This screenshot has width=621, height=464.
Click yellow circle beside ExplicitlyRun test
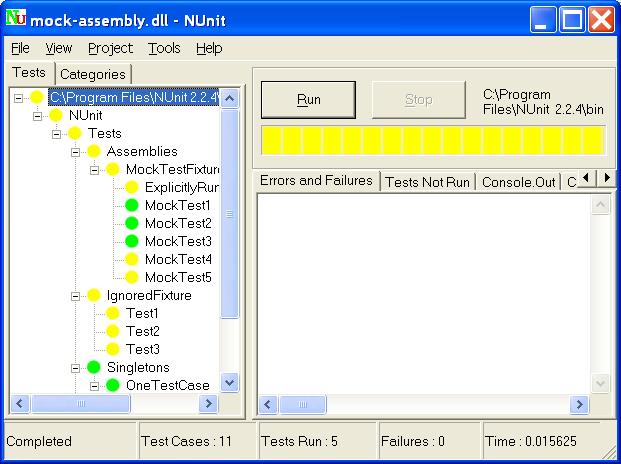click(x=131, y=187)
